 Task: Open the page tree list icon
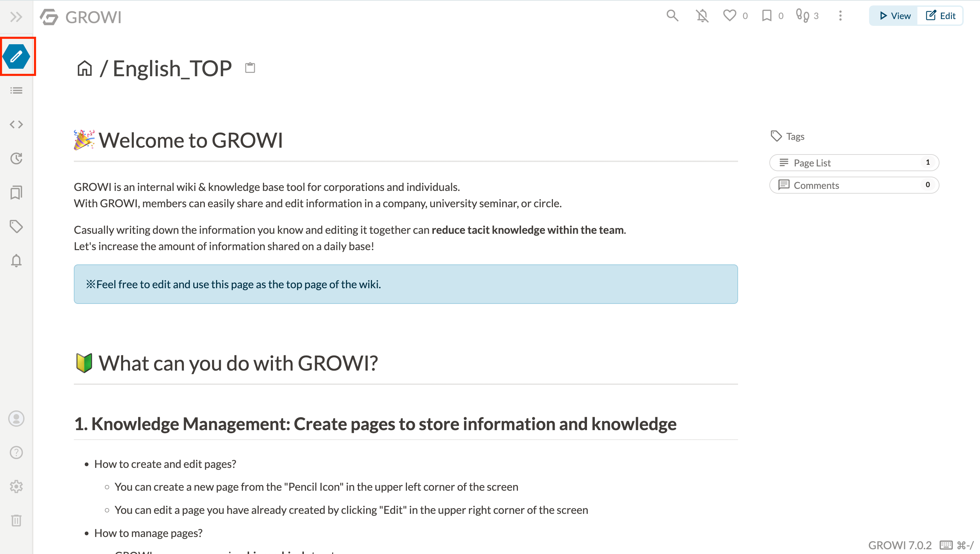(x=16, y=91)
